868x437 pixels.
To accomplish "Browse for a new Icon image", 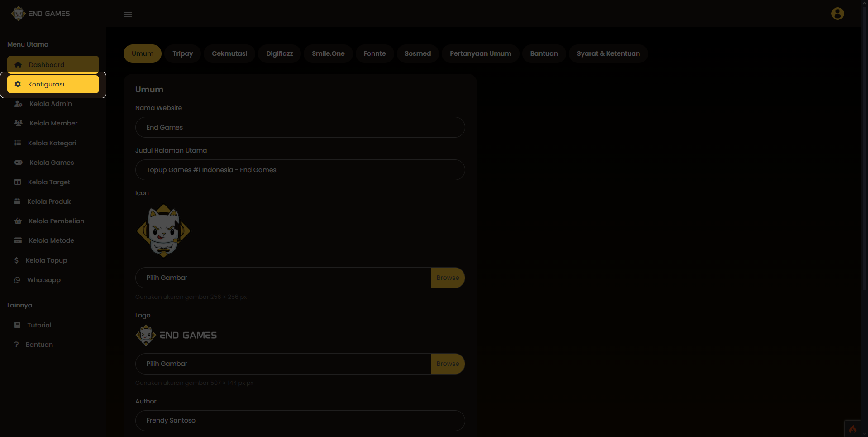I will (x=448, y=278).
